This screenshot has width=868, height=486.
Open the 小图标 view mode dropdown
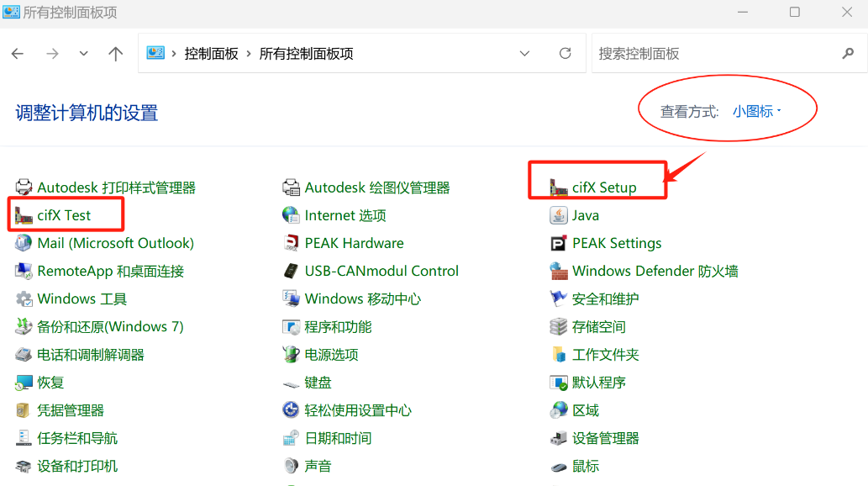click(757, 111)
